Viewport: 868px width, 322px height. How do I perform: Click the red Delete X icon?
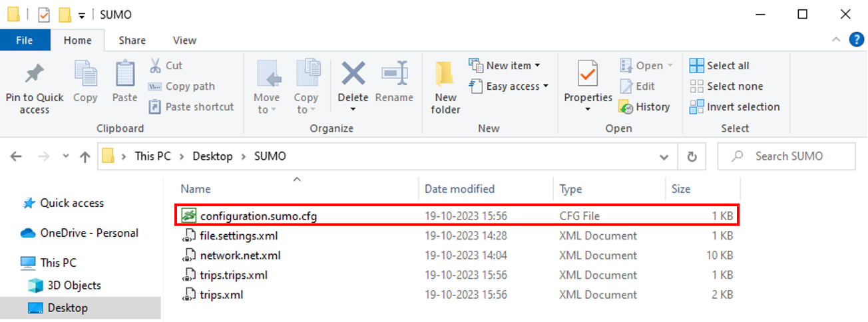[353, 73]
